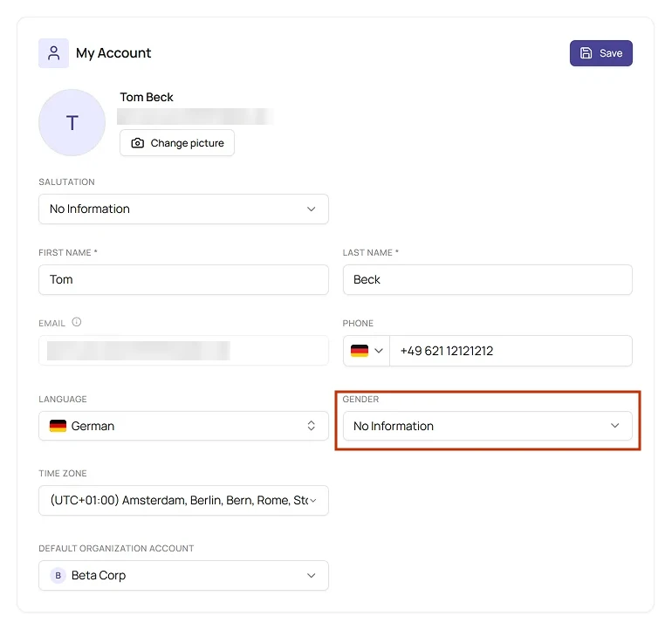Image resolution: width=672 pixels, height=630 pixels.
Task: Click the Tom Beck name heading
Action: pos(147,97)
